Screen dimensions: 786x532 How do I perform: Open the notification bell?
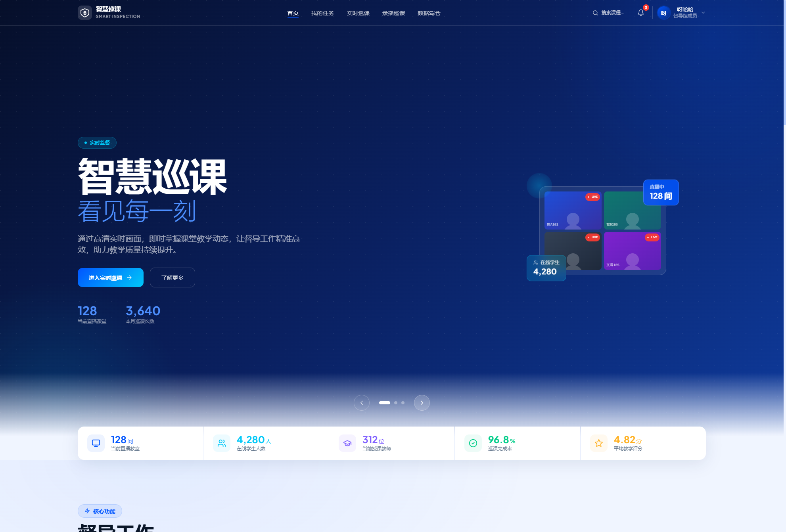tap(640, 13)
